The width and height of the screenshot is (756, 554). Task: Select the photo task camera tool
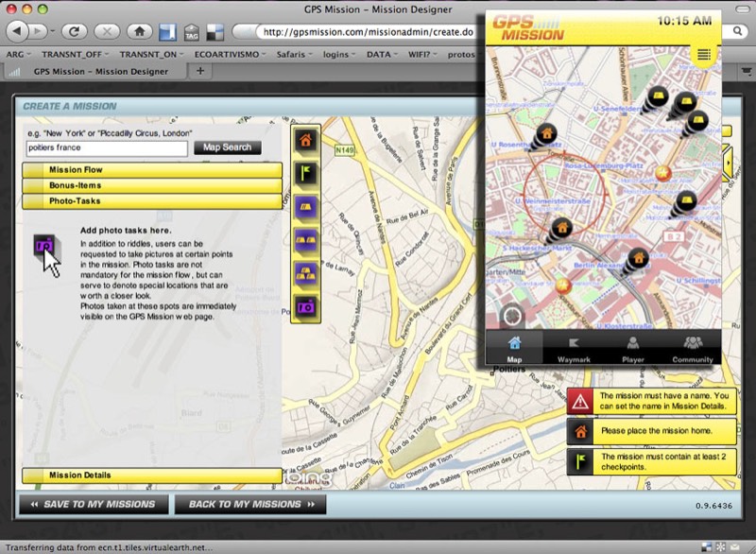[305, 307]
